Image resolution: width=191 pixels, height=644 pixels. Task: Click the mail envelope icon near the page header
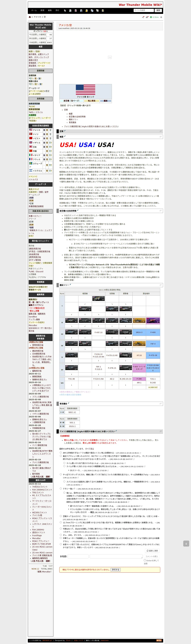(147, 17)
